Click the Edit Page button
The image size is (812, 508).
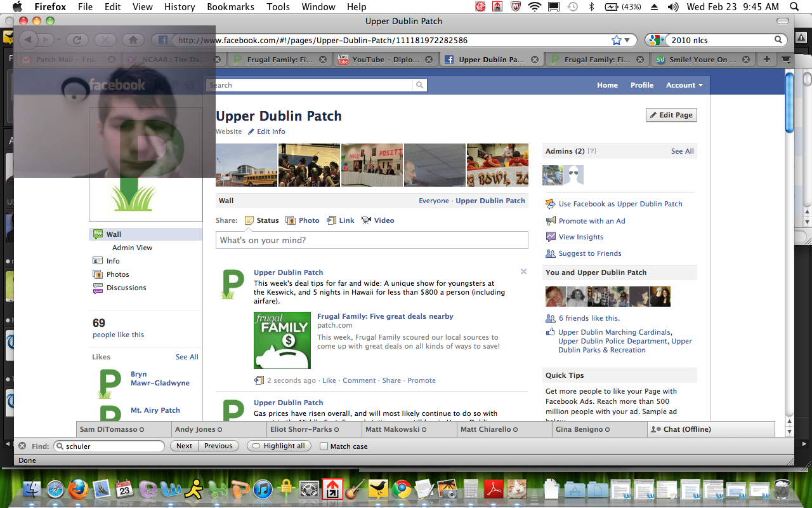[x=671, y=115]
